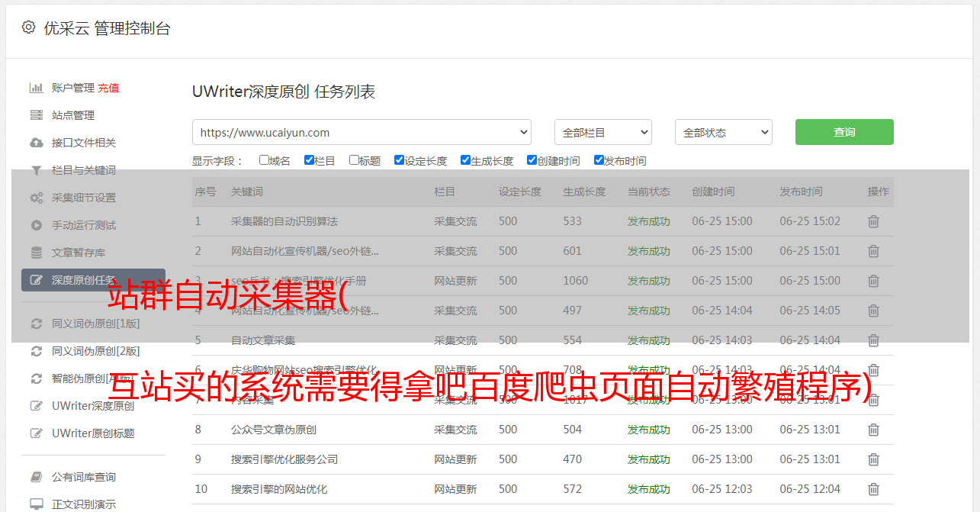Viewport: 980px width, 512px height.
Task: Delete row 8 公众号文章伪原创
Action: coord(873,430)
